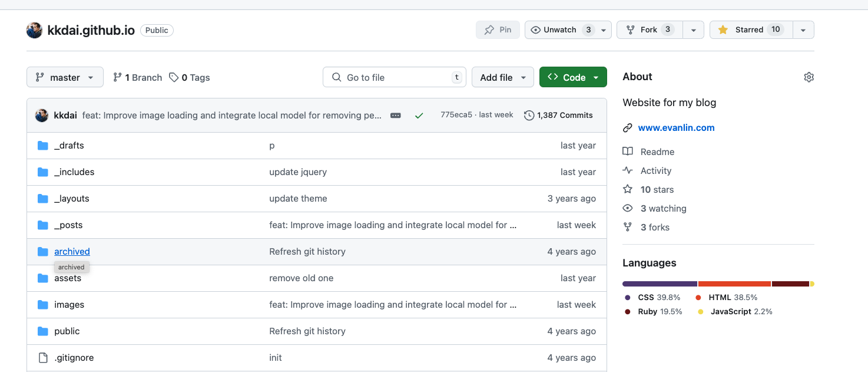
Task: Open 'update jquery' commit message
Action: tap(298, 172)
